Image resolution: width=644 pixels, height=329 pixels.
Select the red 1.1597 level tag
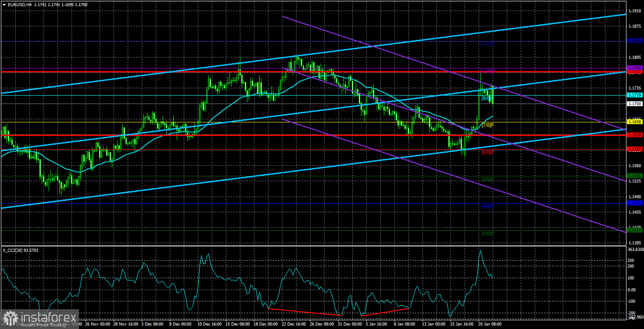click(634, 149)
